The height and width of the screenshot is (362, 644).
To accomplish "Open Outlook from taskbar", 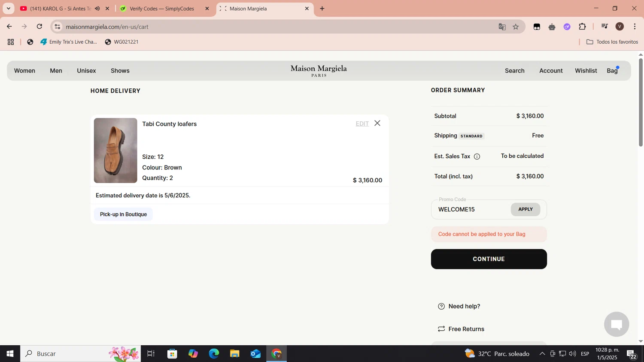I will pos(255,354).
